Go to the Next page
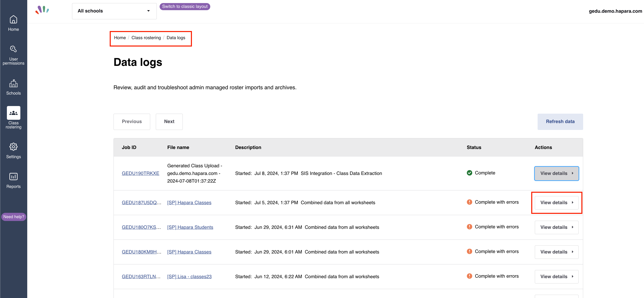644x298 pixels. tap(169, 122)
